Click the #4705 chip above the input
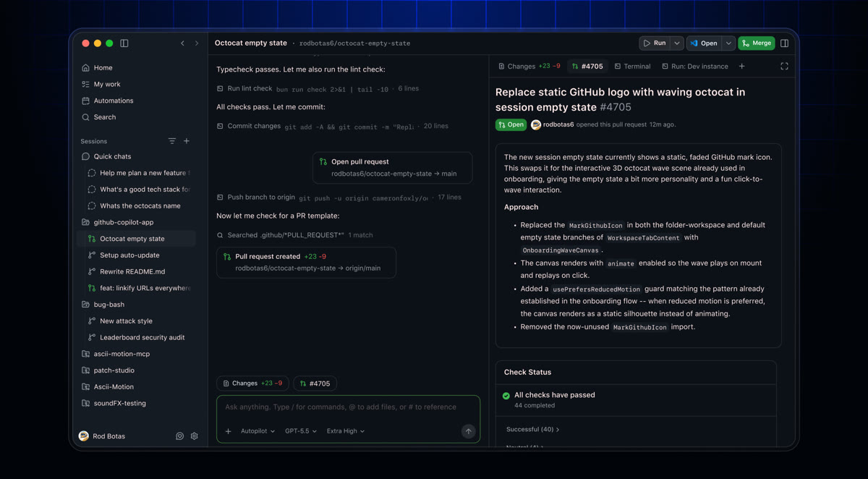Screen dimensions: 868x479 coord(315,383)
